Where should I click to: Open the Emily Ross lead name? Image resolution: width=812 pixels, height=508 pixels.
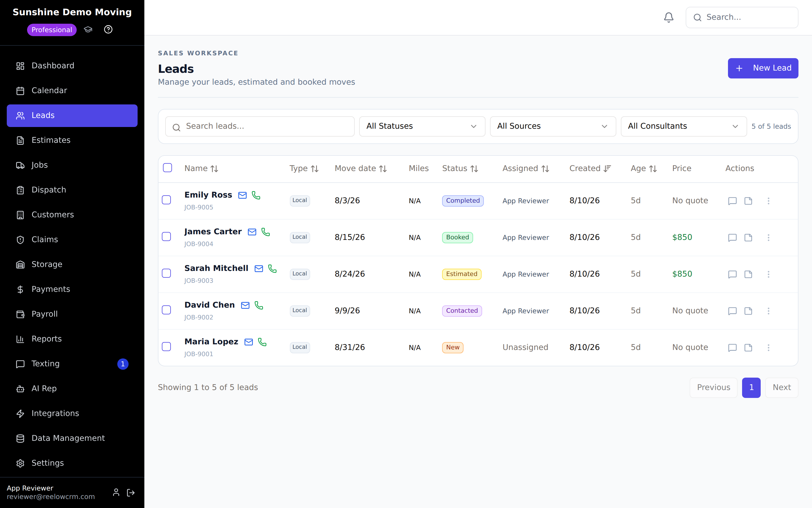208,195
